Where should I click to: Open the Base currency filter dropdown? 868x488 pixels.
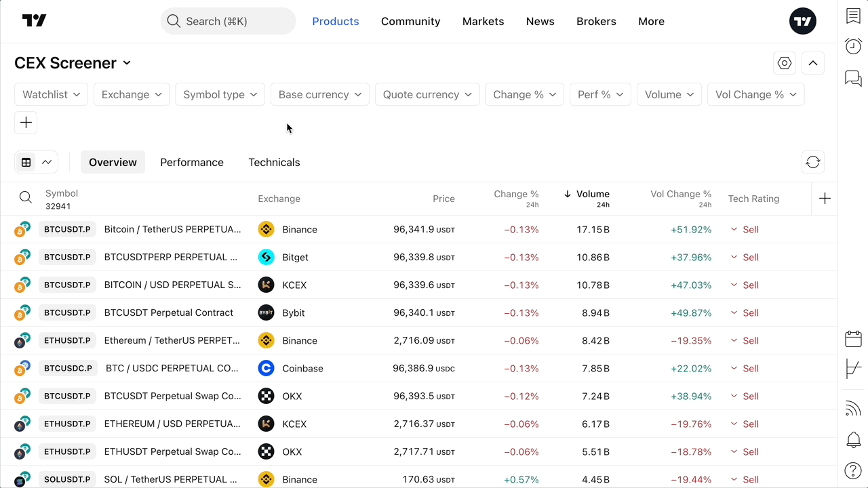(320, 94)
